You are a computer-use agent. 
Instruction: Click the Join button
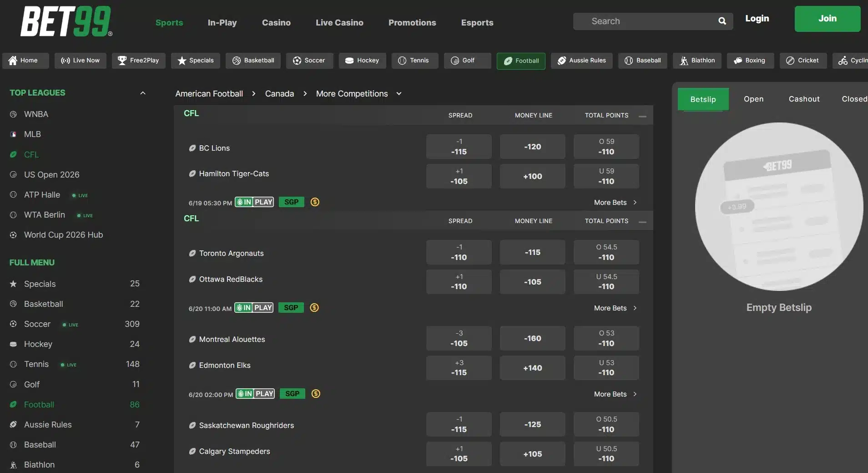pyautogui.click(x=828, y=19)
